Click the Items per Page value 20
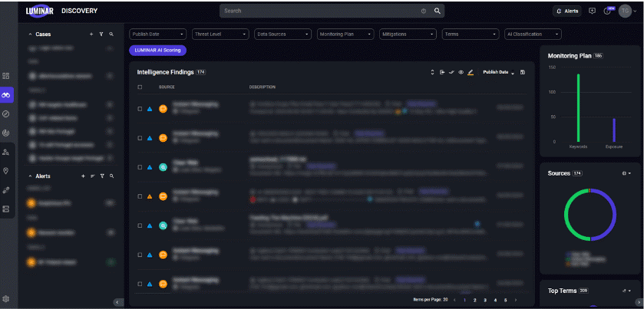Image resolution: width=644 pixels, height=309 pixels. [x=445, y=300]
